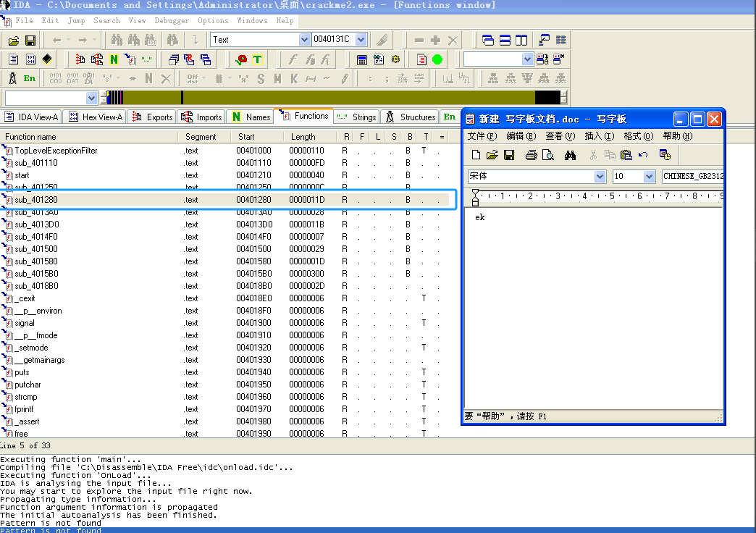This screenshot has width=756, height=533.
Task: Click the new document icon in WordPad
Action: (476, 155)
